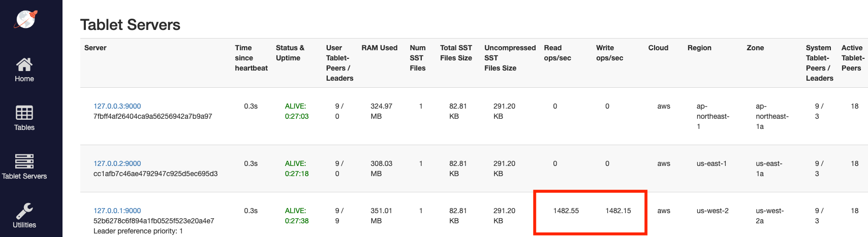Click the RAM Used column header
Screen dimensions: 868x237
coord(379,48)
